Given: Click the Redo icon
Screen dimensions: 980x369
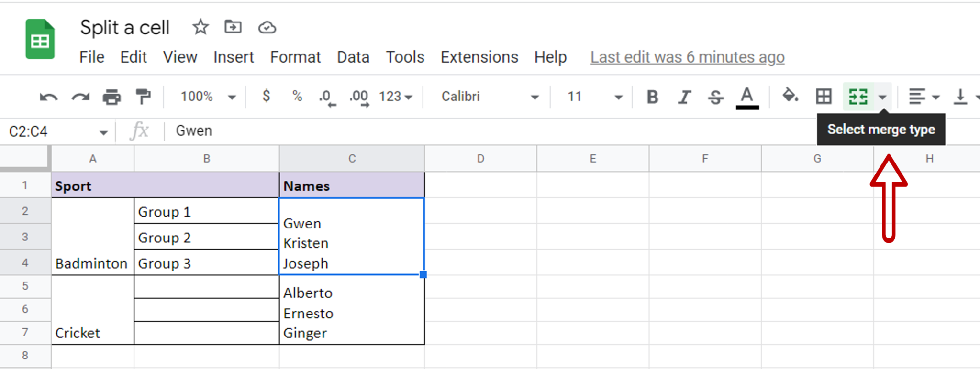Looking at the screenshot, I should [80, 97].
